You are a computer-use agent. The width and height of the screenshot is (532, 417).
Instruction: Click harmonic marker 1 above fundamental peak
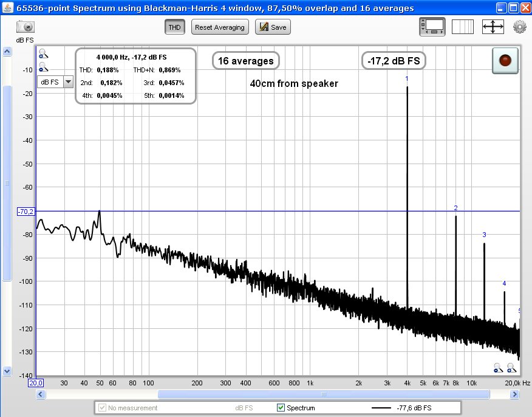(407, 79)
